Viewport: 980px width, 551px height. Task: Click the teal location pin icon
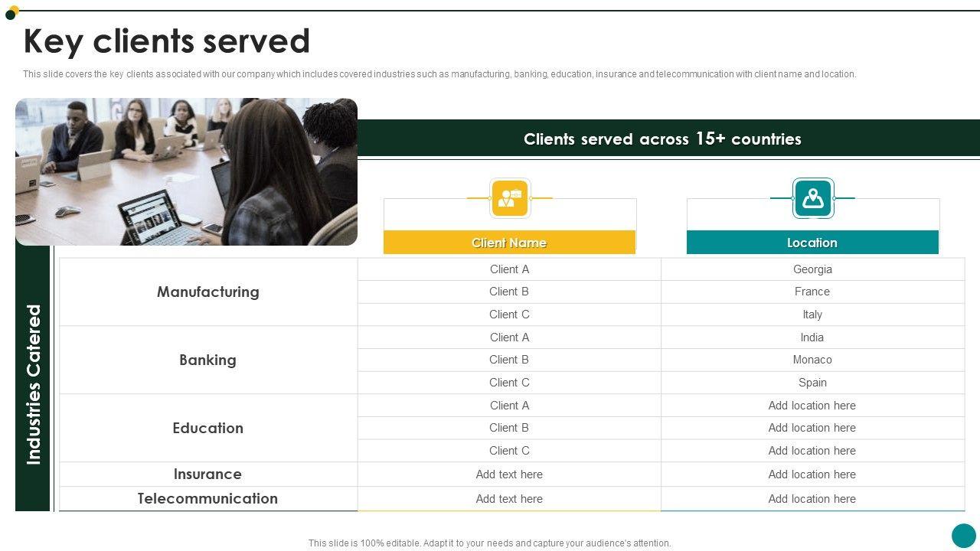coord(812,198)
